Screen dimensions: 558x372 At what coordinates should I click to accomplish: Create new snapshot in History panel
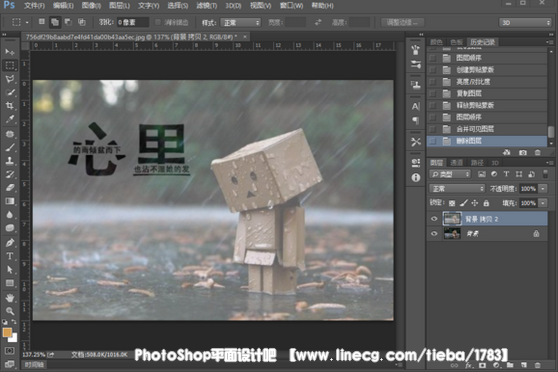coord(522,152)
